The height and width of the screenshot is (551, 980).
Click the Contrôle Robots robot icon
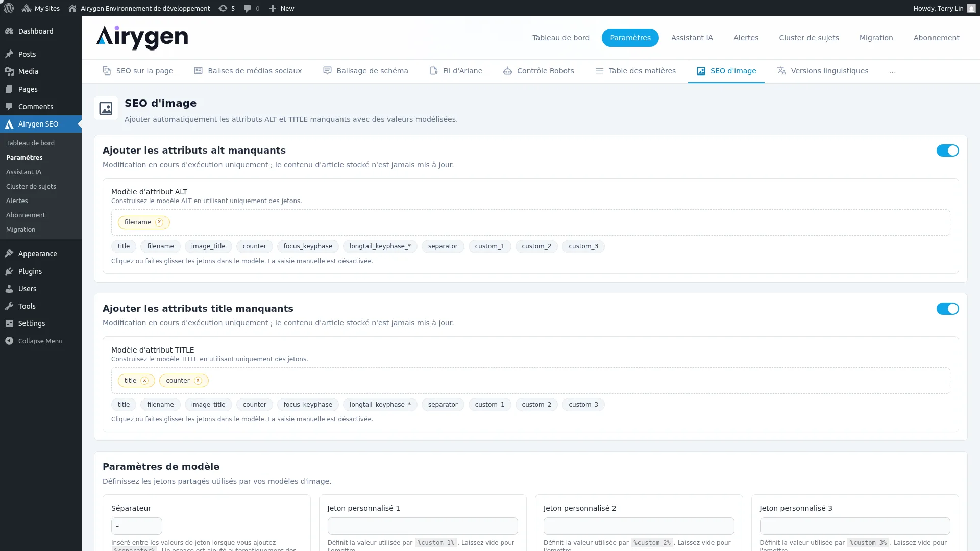pyautogui.click(x=507, y=71)
